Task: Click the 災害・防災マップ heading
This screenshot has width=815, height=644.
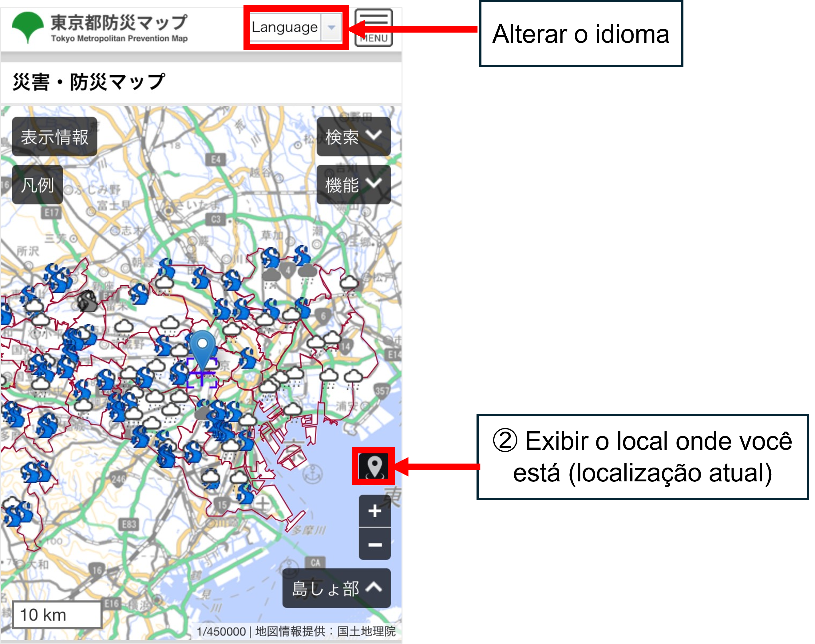Action: (x=89, y=82)
